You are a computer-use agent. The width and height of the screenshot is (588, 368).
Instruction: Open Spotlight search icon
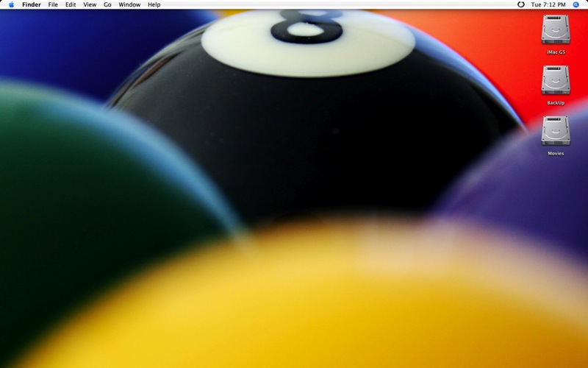click(576, 4)
